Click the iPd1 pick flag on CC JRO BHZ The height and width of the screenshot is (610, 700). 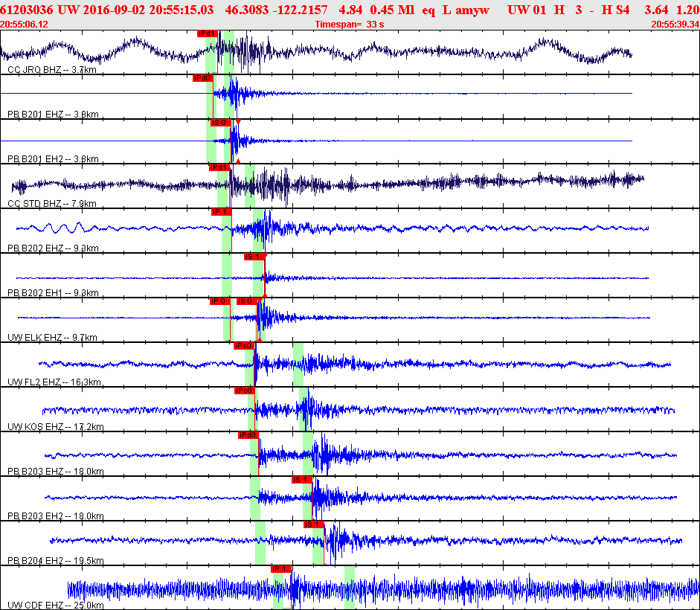[x=207, y=33]
